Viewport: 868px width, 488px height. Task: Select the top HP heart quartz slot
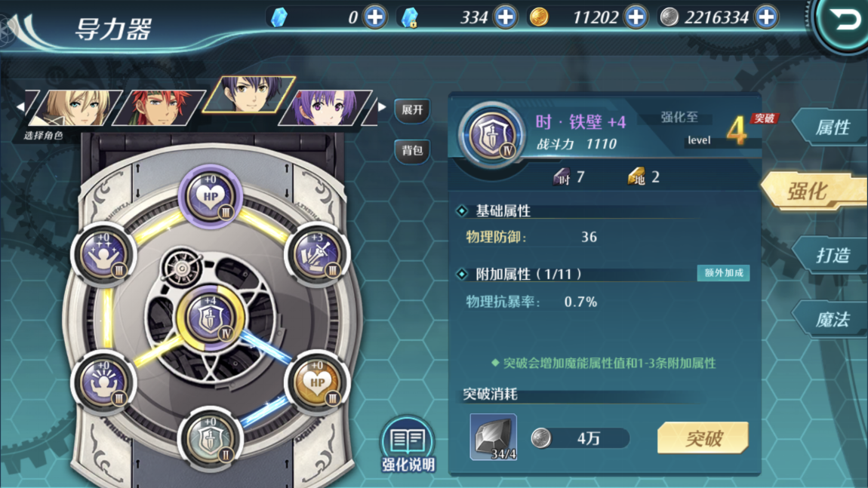(x=211, y=197)
